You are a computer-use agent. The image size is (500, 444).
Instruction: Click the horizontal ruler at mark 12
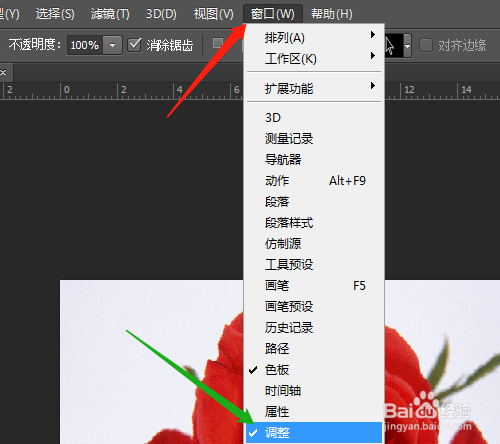(x=409, y=90)
